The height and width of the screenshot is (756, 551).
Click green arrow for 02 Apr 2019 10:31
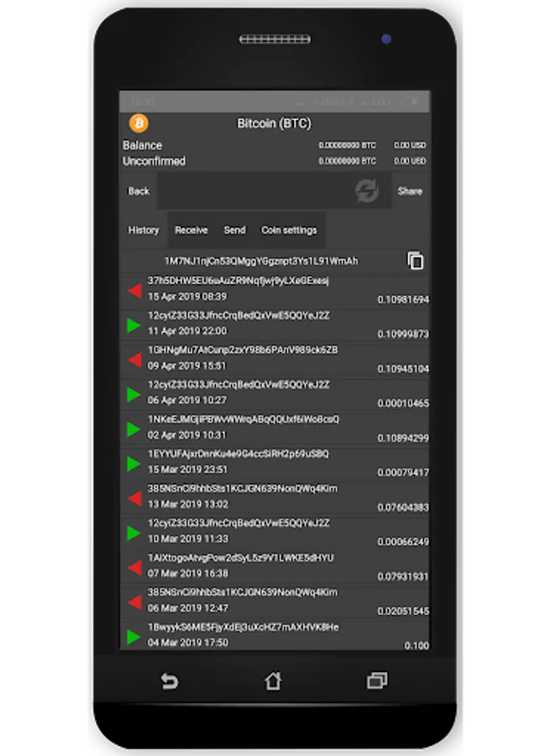click(134, 429)
